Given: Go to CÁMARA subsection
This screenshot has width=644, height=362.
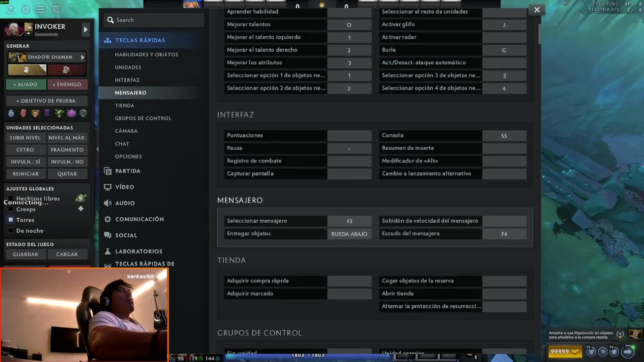Looking at the screenshot, I should pyautogui.click(x=126, y=131).
